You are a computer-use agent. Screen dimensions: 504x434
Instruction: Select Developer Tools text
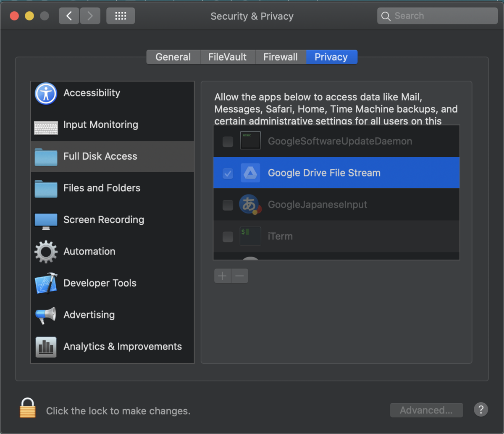click(100, 283)
